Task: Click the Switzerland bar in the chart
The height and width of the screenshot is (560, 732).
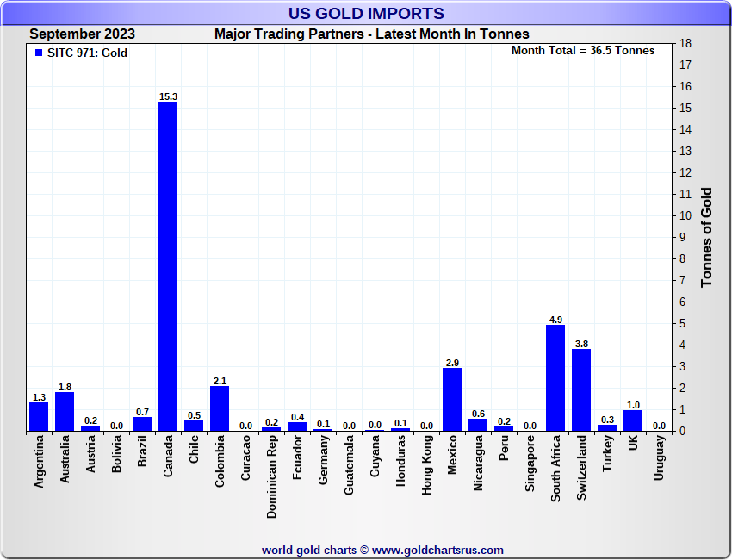Action: [x=581, y=389]
